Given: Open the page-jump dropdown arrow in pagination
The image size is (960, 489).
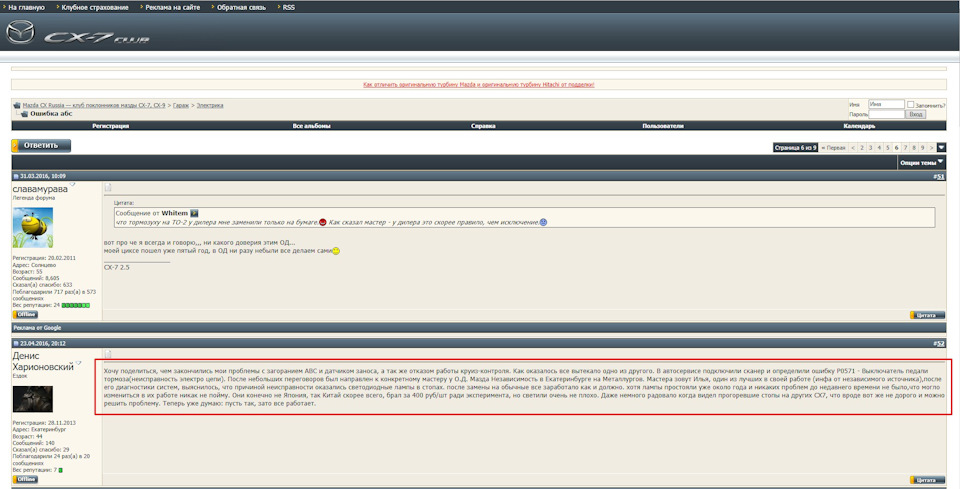Looking at the screenshot, I should pyautogui.click(x=941, y=147).
